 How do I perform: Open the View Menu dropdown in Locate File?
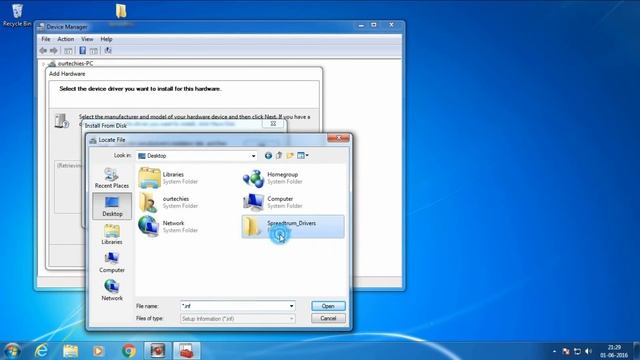[303, 156]
